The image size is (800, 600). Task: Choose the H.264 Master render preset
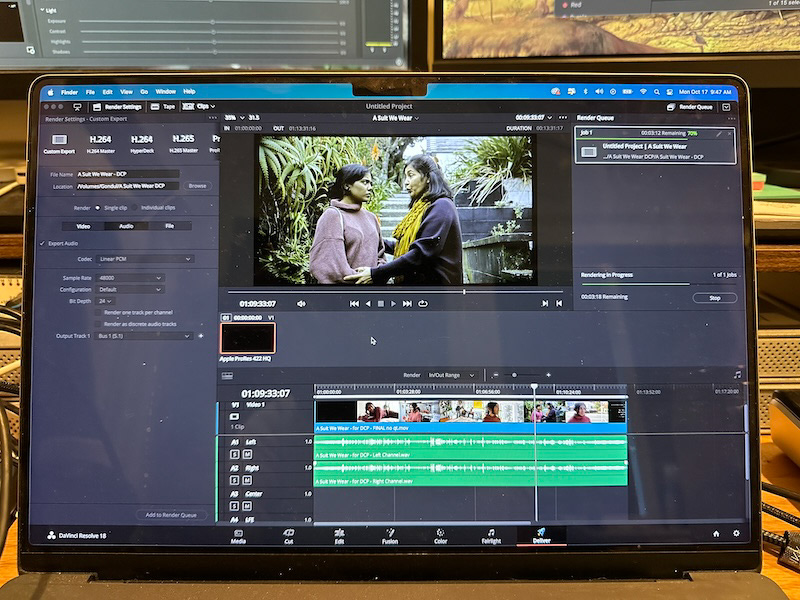coord(101,143)
